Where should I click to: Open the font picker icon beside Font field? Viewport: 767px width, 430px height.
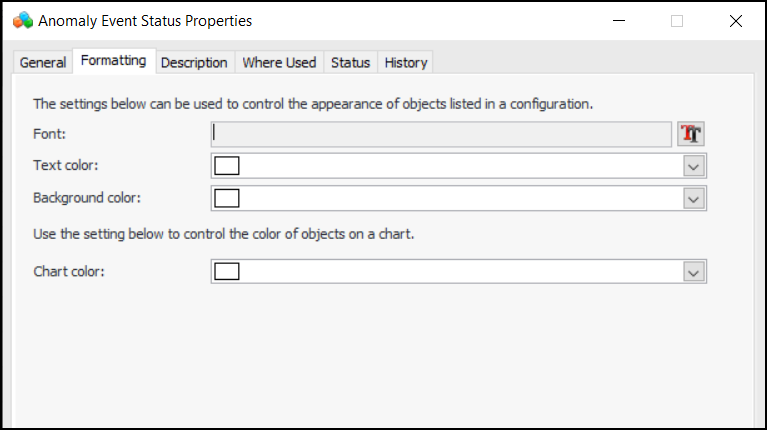691,134
